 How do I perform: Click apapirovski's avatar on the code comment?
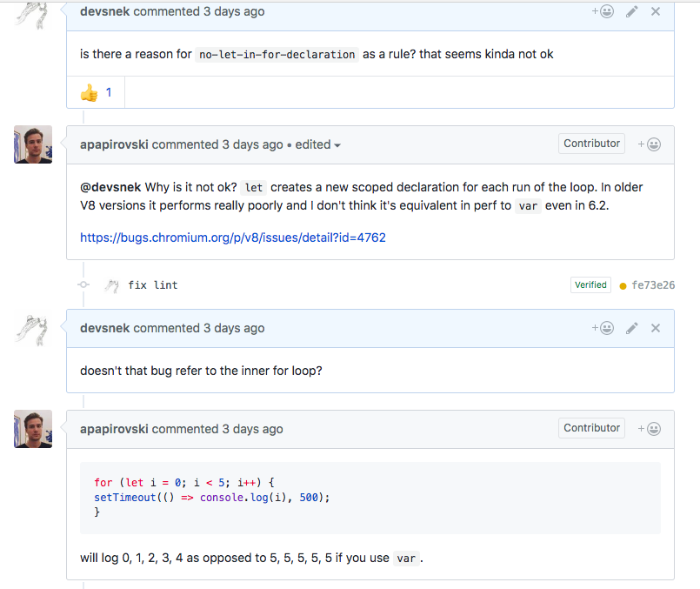point(33,429)
